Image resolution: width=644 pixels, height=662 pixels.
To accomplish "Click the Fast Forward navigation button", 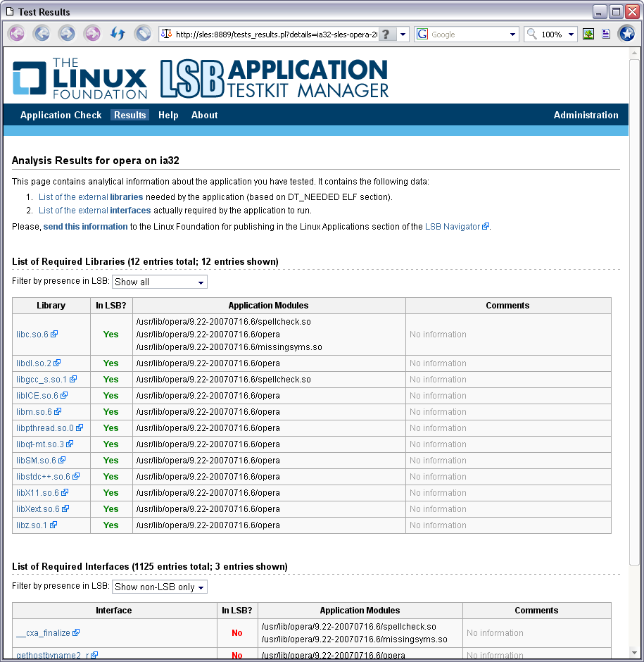I will [92, 34].
